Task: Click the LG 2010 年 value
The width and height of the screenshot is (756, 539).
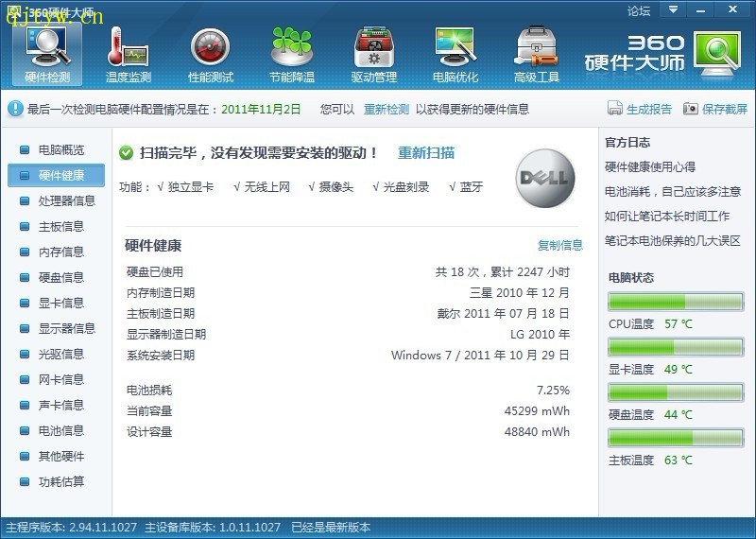Action: point(540,335)
